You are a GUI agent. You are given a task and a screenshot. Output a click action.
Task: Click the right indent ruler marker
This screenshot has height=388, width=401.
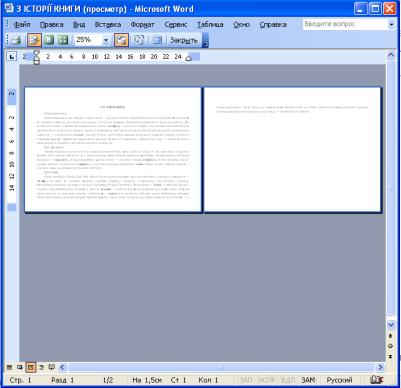coord(188,59)
